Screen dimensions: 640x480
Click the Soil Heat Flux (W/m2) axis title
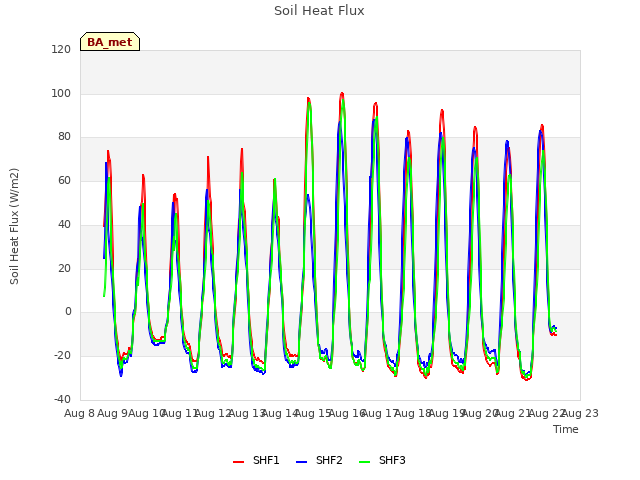(14, 226)
